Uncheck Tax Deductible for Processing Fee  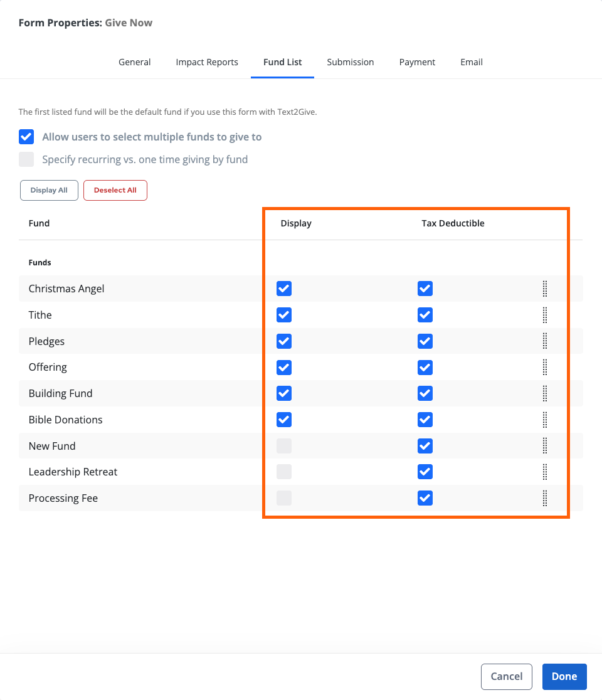pos(425,498)
